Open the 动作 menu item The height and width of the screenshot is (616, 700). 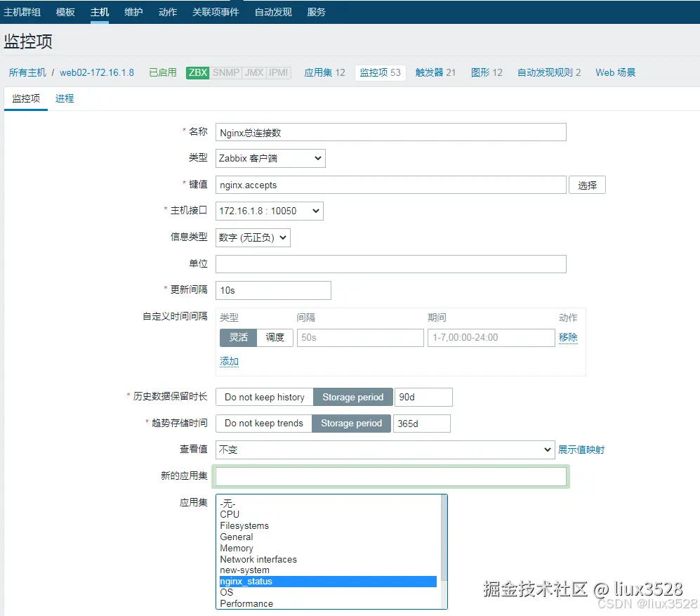click(x=168, y=12)
